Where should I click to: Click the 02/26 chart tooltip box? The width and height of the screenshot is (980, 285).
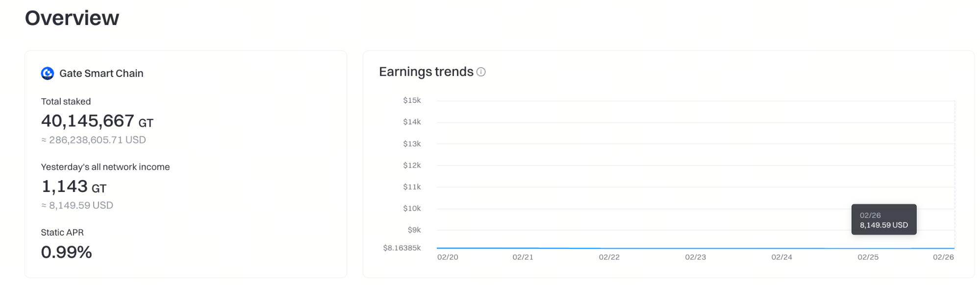883,220
